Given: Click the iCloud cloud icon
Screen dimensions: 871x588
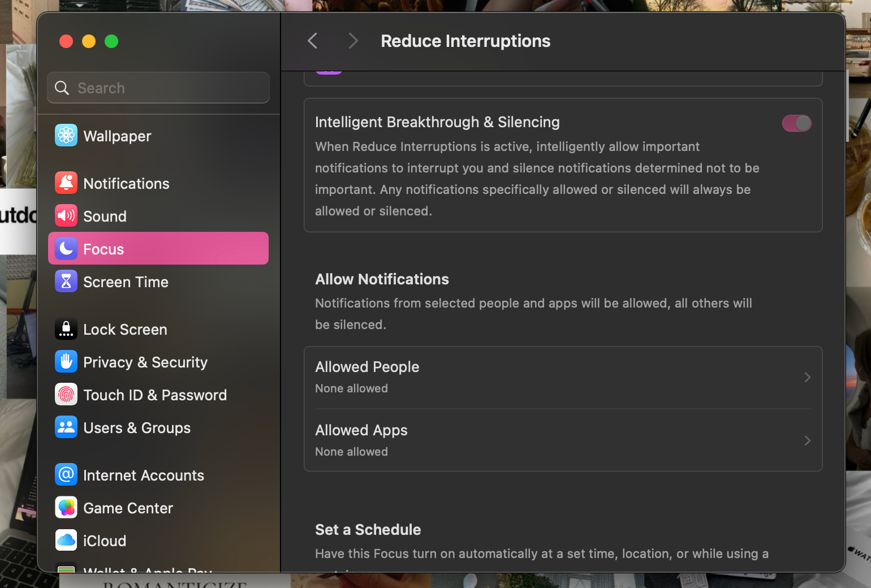Looking at the screenshot, I should (x=66, y=540).
